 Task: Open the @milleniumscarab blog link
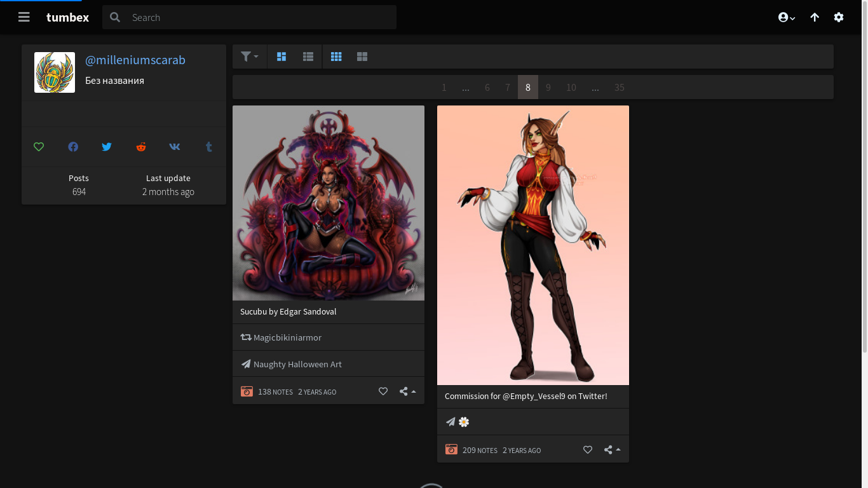(x=135, y=60)
